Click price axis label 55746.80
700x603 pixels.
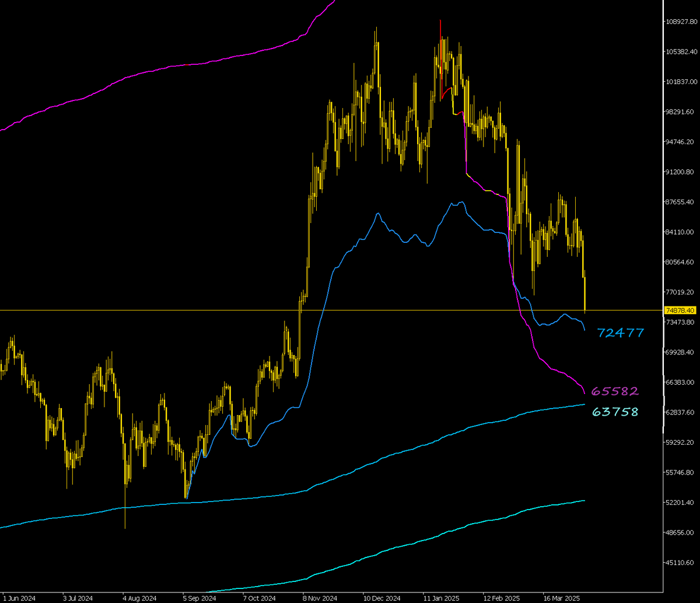680,472
